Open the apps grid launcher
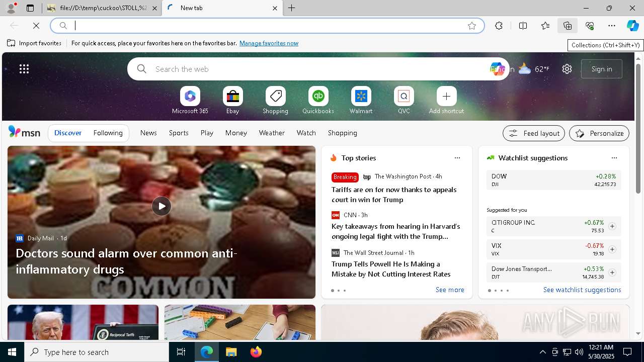This screenshot has height=362, width=644. pos(24,69)
